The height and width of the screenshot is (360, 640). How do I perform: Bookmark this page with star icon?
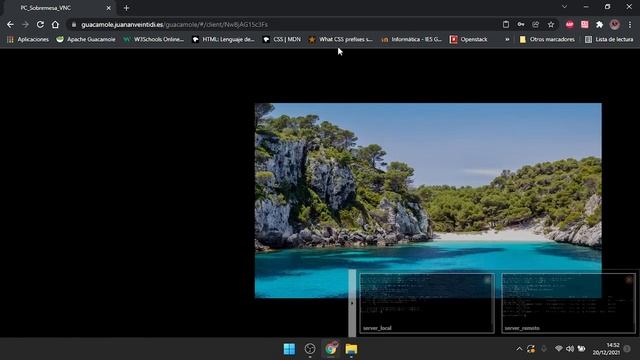click(551, 24)
